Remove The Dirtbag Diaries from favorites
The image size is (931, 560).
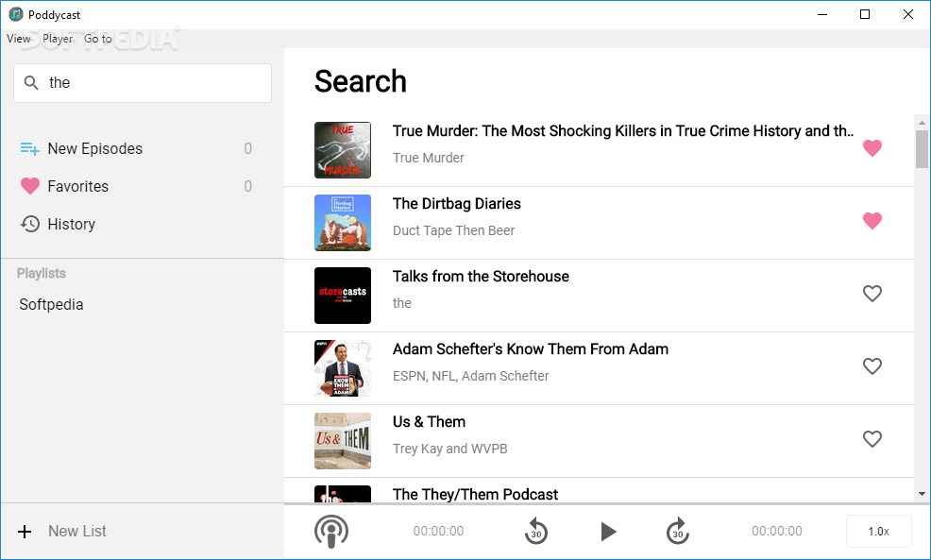click(872, 221)
